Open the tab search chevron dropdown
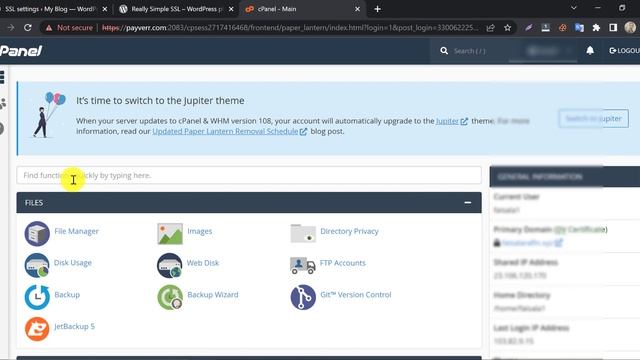 click(x=573, y=8)
